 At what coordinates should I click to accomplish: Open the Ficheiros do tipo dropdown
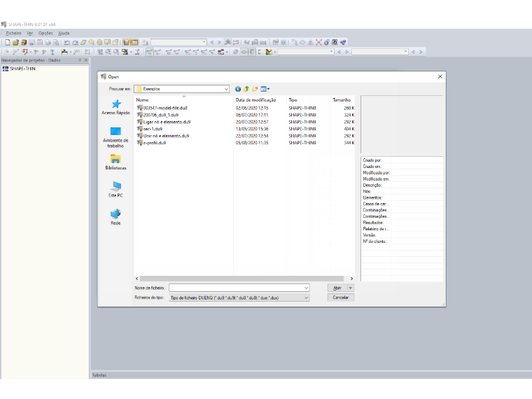click(306, 298)
